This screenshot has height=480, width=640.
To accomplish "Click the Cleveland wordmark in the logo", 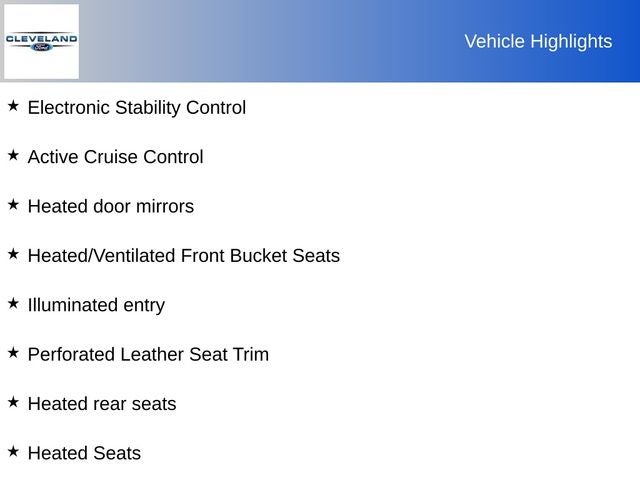I will click(41, 38).
